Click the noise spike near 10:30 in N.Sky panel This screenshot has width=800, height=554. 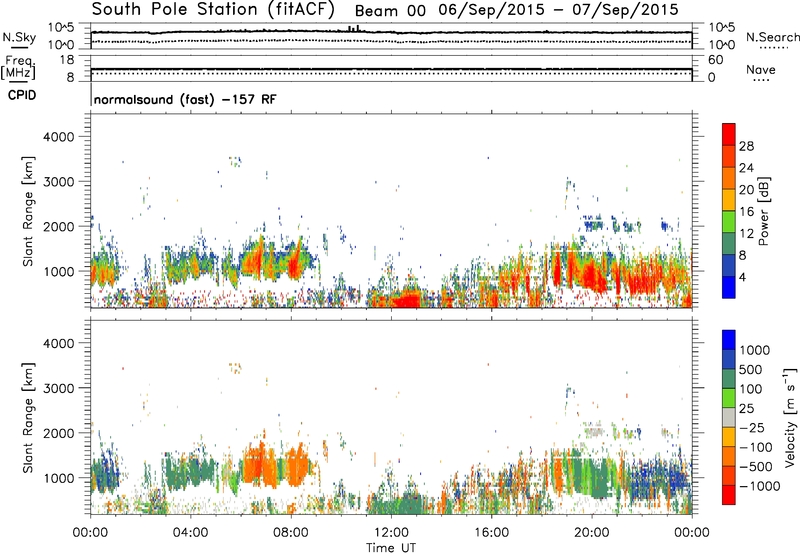pos(354,28)
